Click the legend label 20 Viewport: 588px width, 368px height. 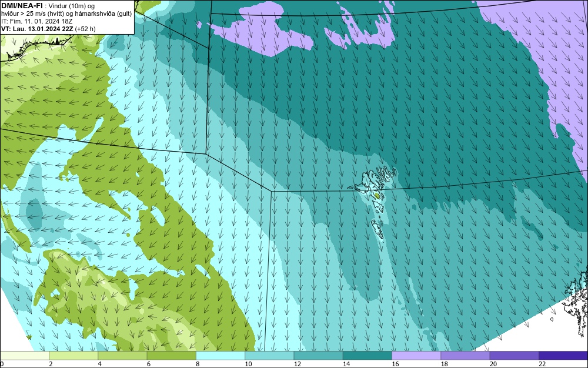click(493, 364)
